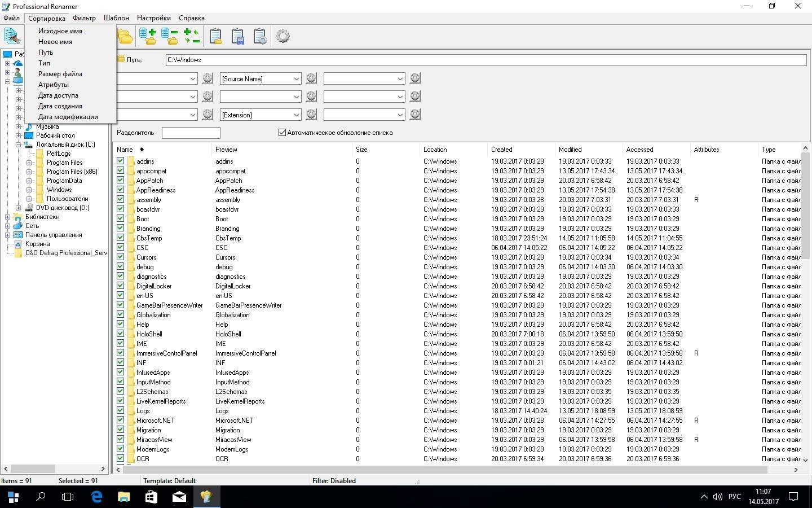Open the [Source Name] combo box
This screenshot has height=508, width=812.
click(x=261, y=78)
